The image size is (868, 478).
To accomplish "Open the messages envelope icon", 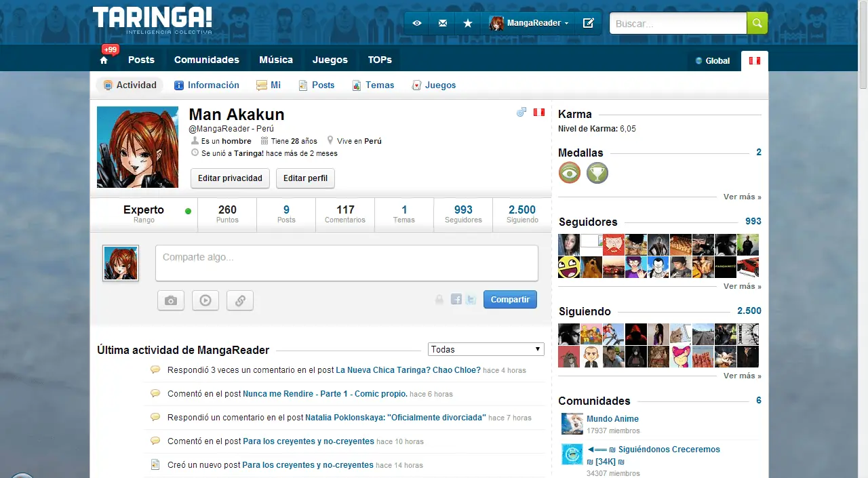I will point(443,23).
